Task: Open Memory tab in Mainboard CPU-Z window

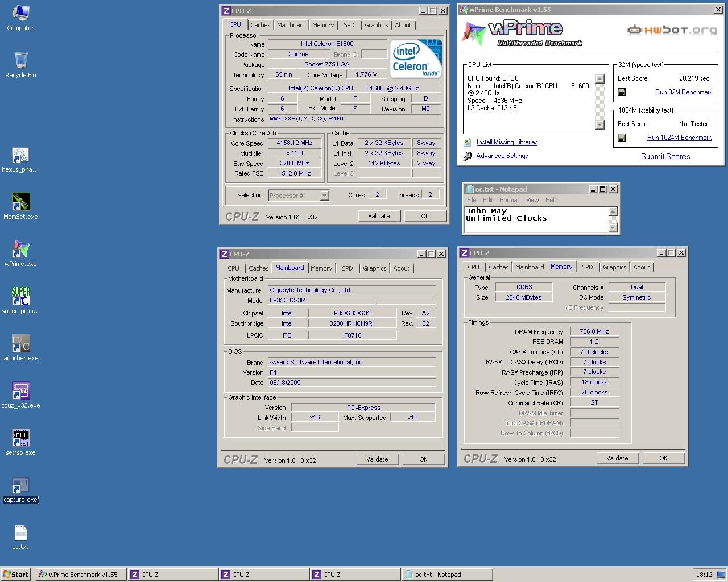Action: (x=321, y=268)
